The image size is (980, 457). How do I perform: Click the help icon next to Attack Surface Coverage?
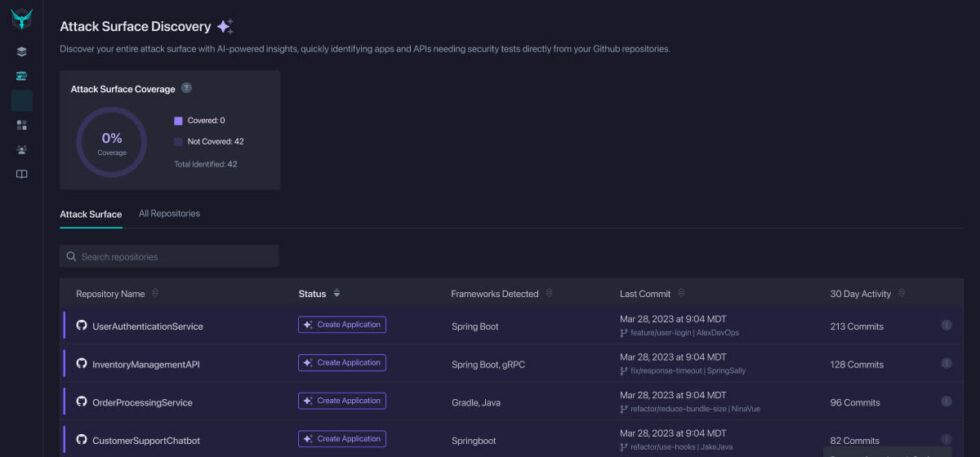click(186, 88)
